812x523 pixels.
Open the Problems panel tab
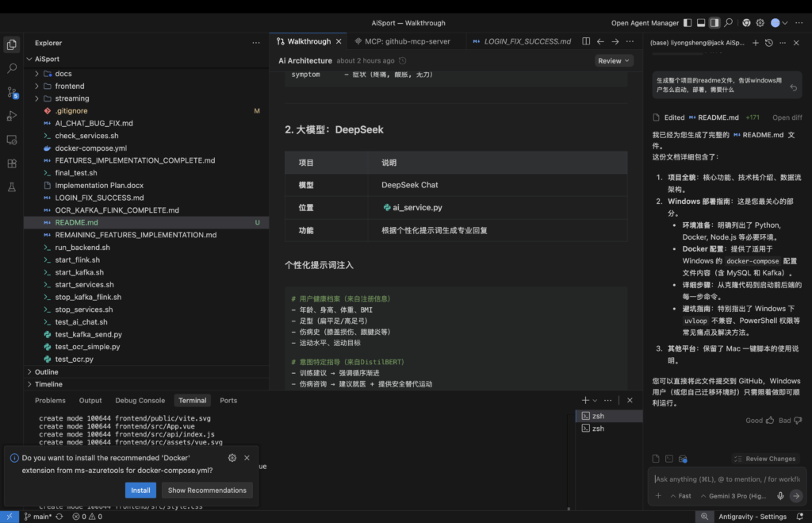tap(50, 401)
